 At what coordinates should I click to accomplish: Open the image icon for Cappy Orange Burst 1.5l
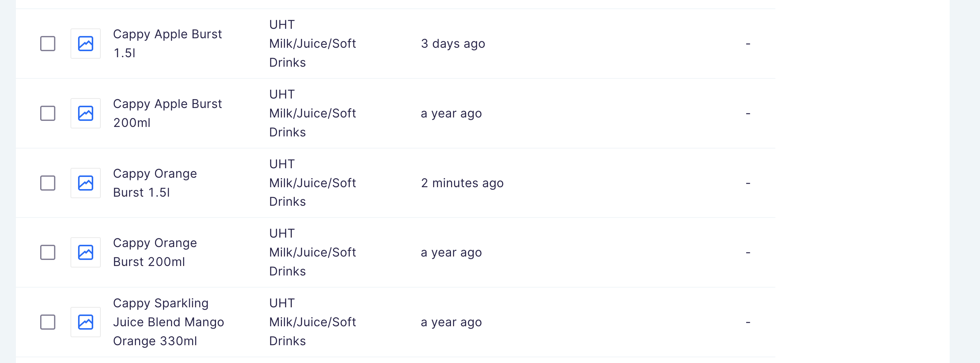(x=85, y=183)
